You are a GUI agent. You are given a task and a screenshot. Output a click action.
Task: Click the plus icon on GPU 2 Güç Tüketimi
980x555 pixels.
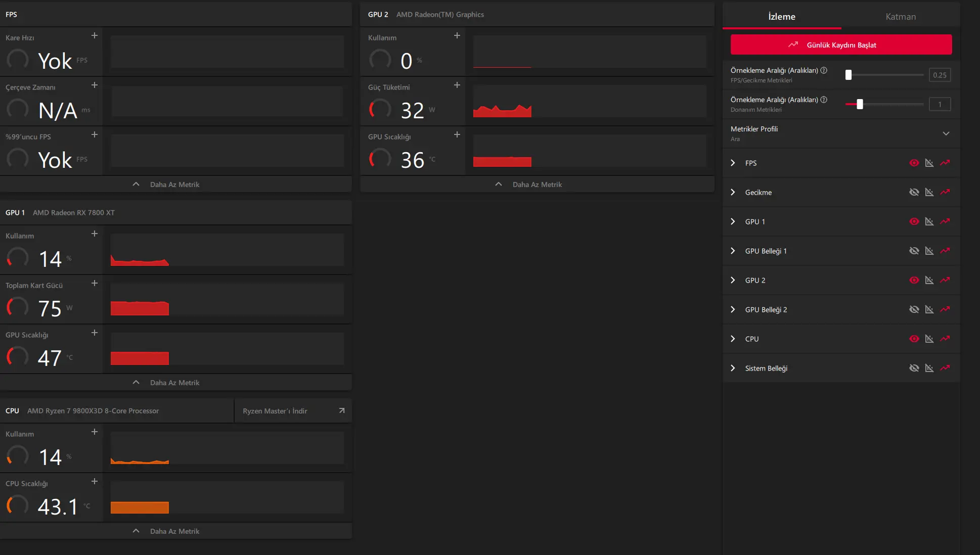point(457,85)
